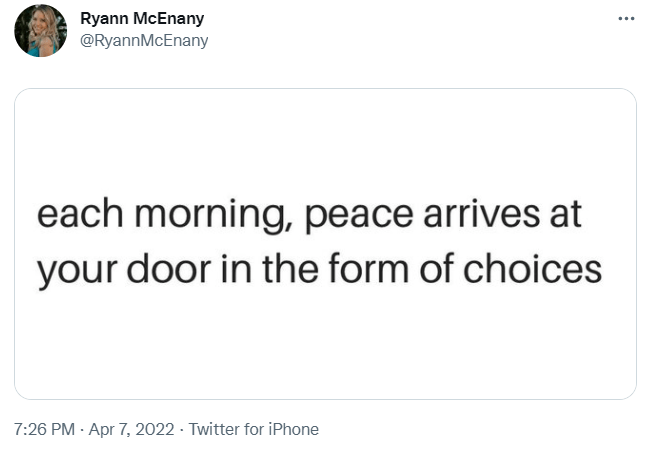646x452 pixels.
Task: Select the word "iPhone" in the source label
Action: (x=290, y=429)
